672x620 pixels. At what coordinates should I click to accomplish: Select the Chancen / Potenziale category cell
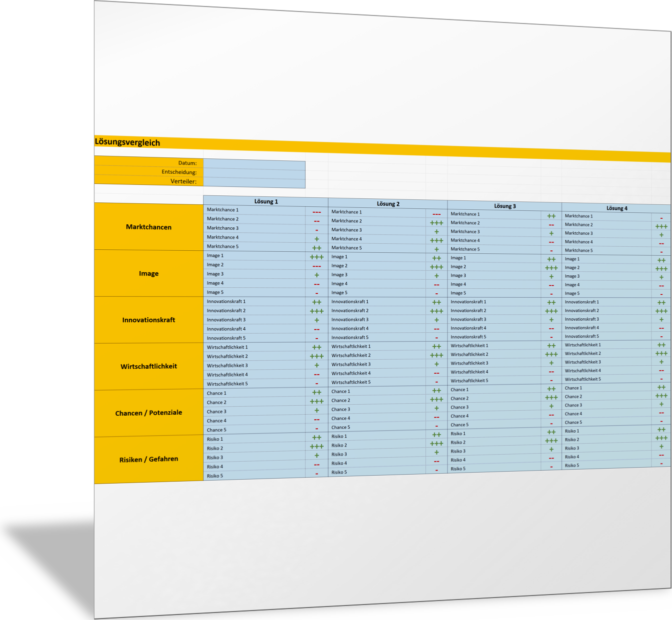148,413
